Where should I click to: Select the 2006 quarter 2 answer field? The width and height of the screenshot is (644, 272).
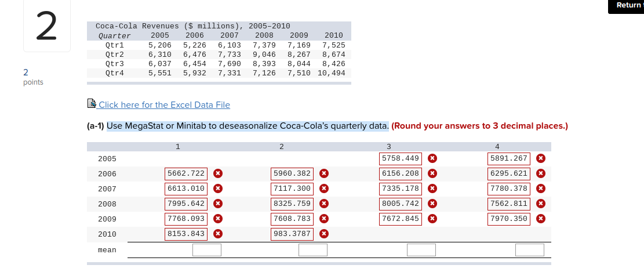click(293, 173)
